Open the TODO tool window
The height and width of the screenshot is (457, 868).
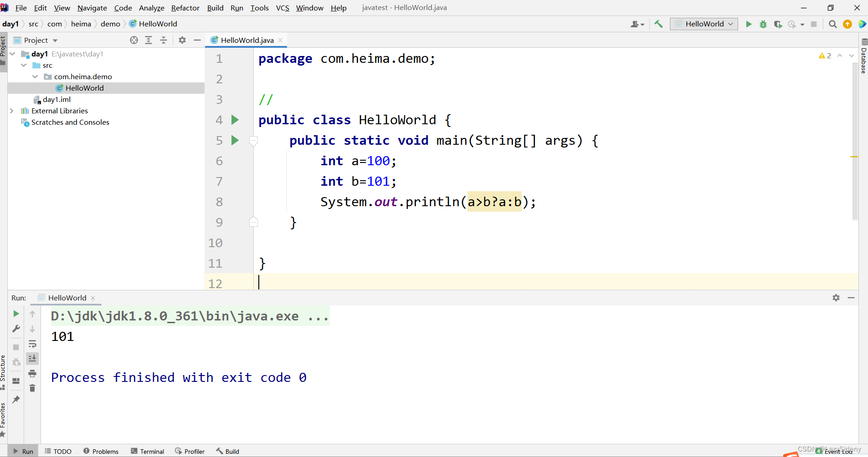(58, 451)
